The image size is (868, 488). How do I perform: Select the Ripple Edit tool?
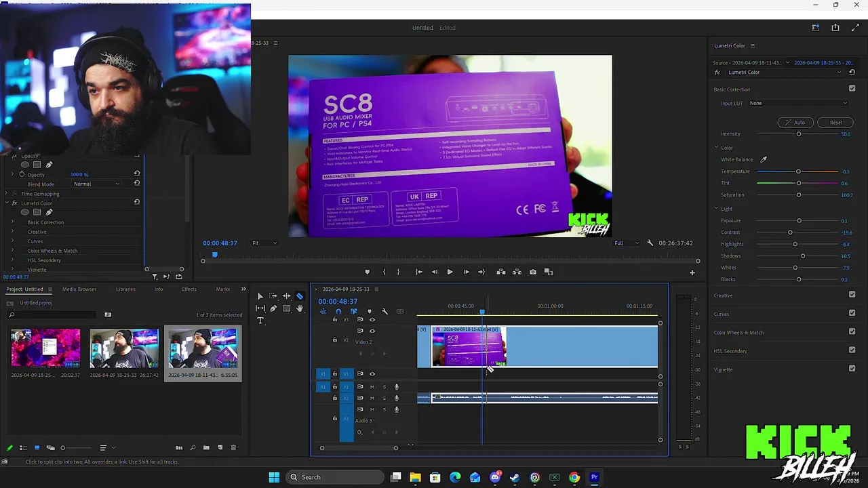[287, 296]
